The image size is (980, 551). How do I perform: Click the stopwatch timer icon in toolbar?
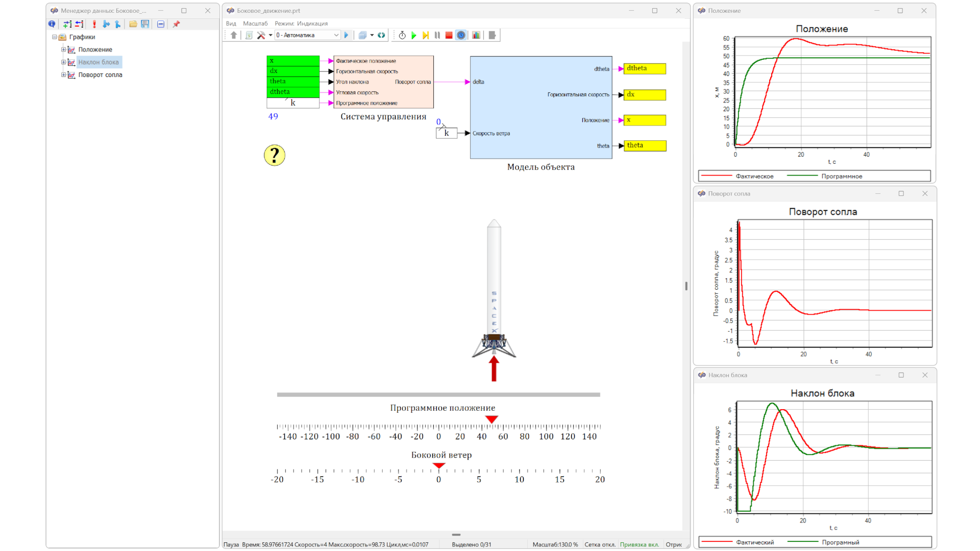(x=402, y=35)
